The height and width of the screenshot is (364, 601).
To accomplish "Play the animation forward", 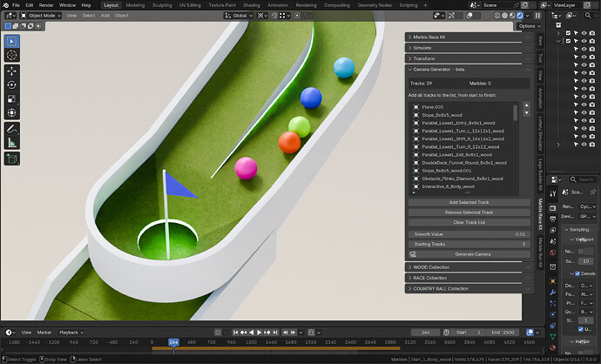I will [259, 333].
